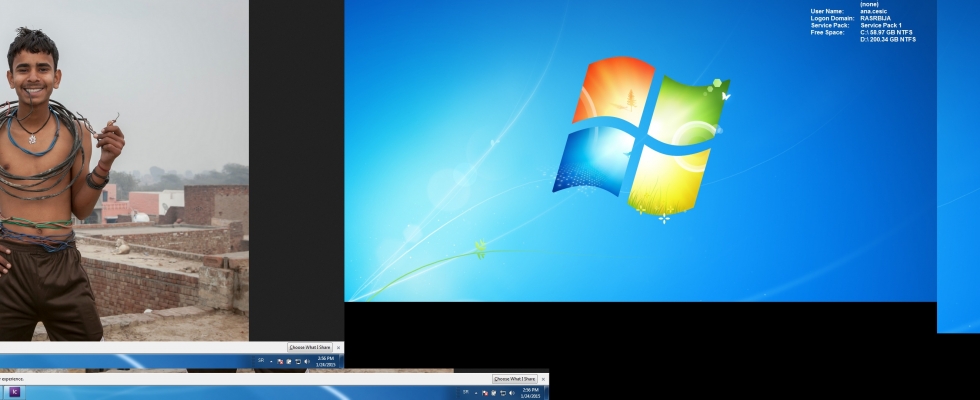980x400 pixels.
Task: Open Action Center flag in upper taskbar
Action: pos(281,360)
